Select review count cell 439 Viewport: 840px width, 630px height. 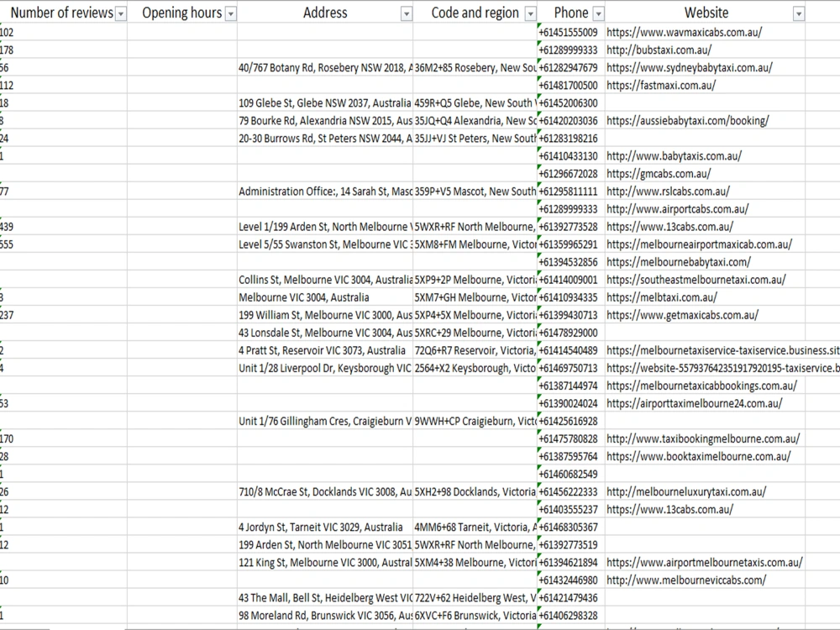click(63, 227)
